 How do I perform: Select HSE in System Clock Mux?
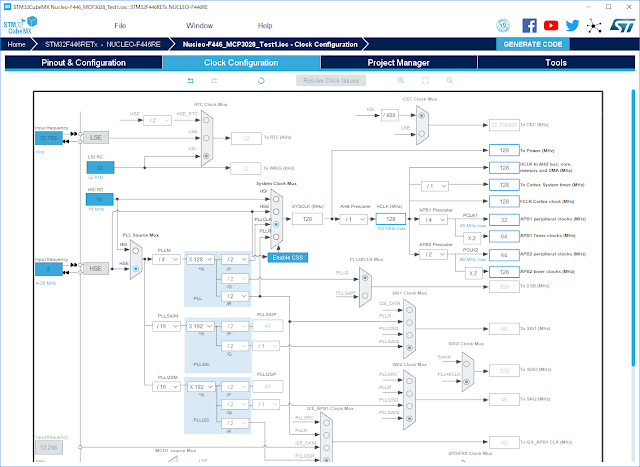click(276, 211)
